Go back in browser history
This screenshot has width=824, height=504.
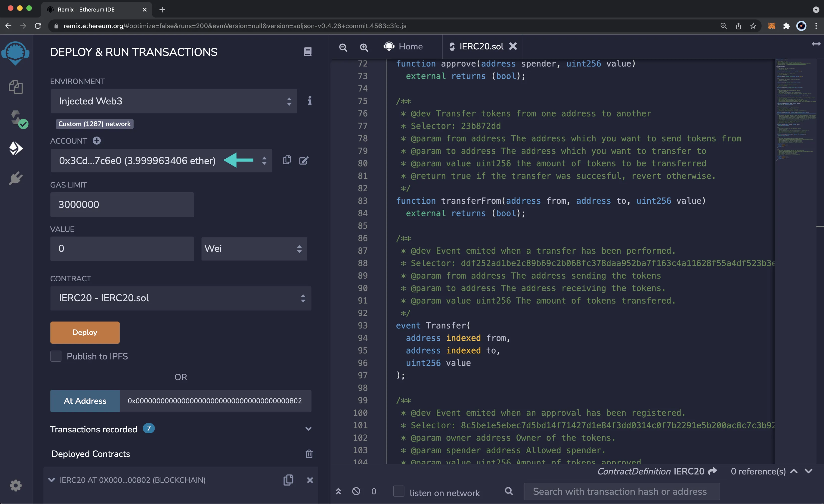tap(8, 26)
